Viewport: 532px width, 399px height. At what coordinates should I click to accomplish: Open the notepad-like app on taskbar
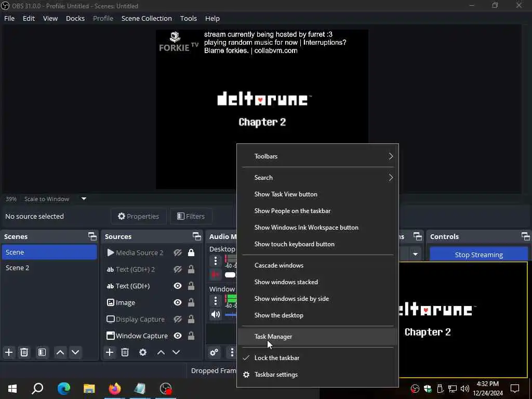(140, 389)
